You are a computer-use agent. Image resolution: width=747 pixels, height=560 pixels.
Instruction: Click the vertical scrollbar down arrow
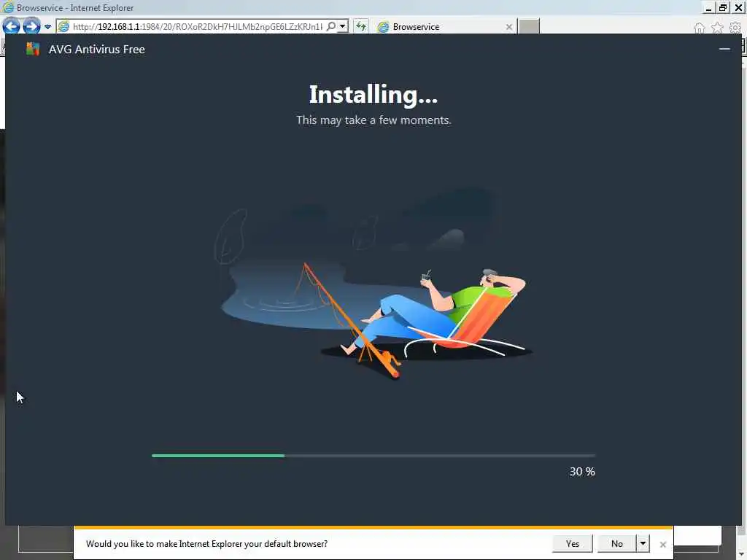click(x=741, y=554)
